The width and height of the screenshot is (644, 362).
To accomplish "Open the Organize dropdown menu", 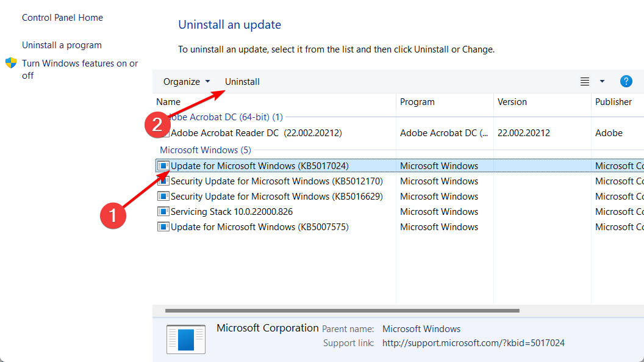I will pos(187,82).
